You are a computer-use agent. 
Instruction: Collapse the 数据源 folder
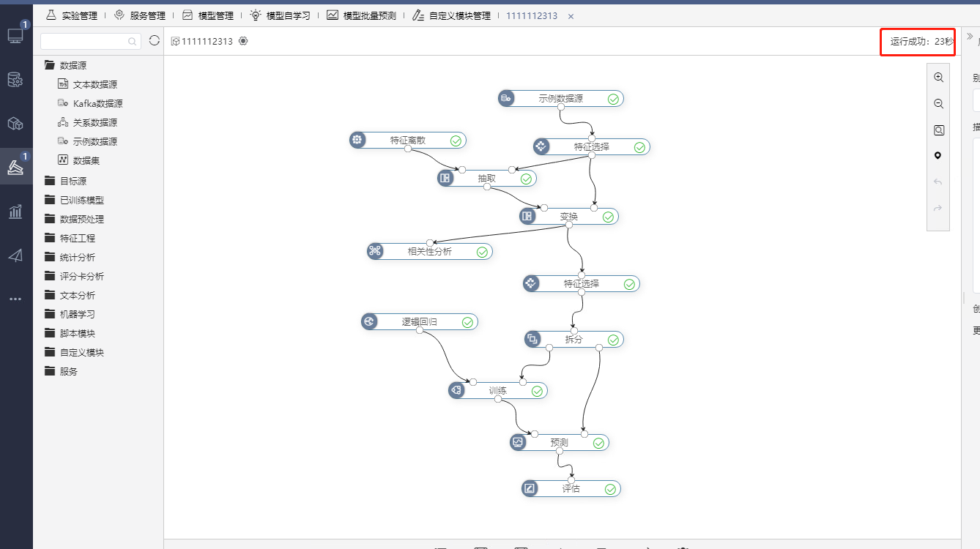pos(65,65)
